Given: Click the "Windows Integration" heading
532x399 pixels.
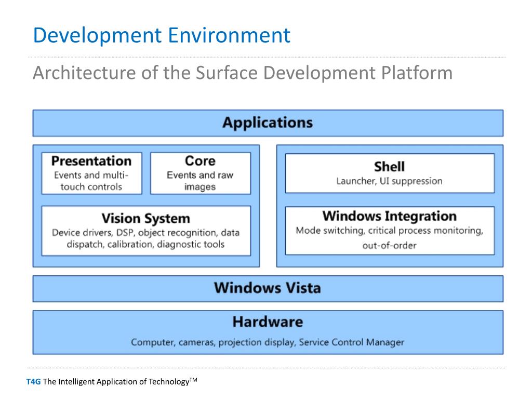Looking at the screenshot, I should point(390,216).
